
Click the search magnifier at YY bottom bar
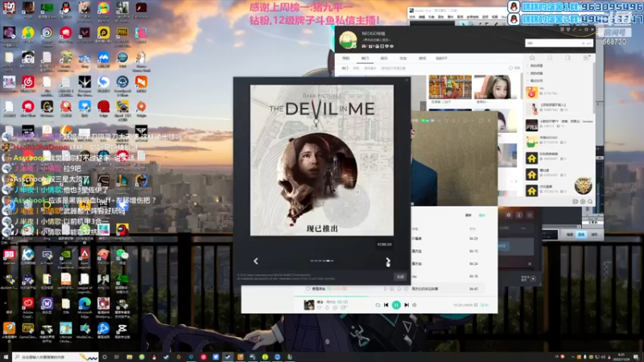590,202
